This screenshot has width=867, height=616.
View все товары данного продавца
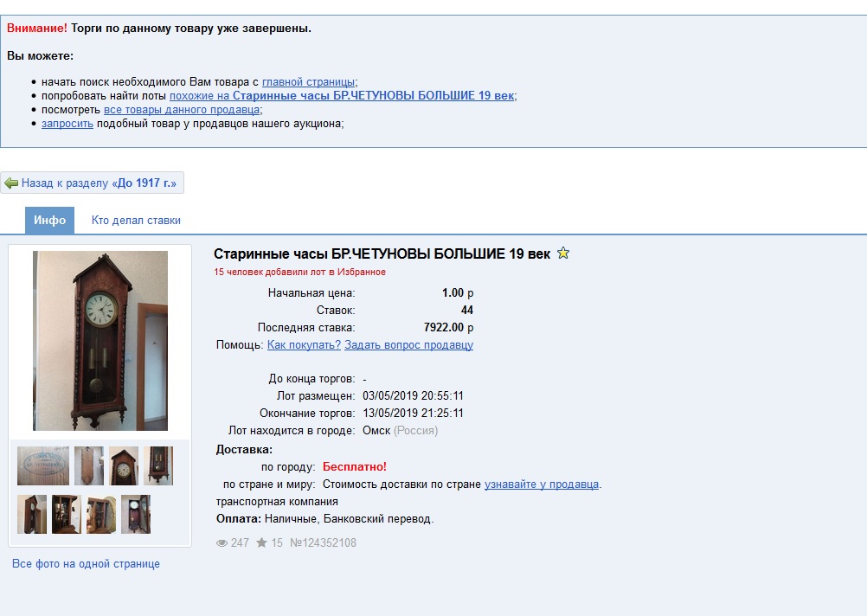pos(182,110)
